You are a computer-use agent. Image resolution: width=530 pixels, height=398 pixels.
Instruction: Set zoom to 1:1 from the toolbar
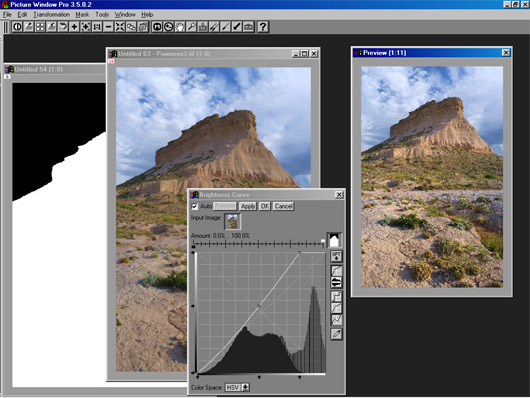pos(97,27)
